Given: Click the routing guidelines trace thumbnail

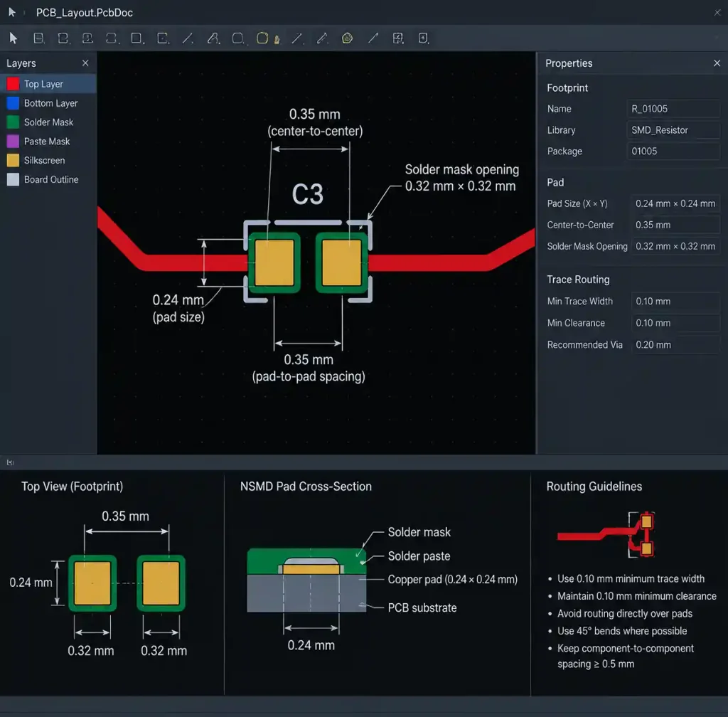Looking at the screenshot, I should point(606,534).
